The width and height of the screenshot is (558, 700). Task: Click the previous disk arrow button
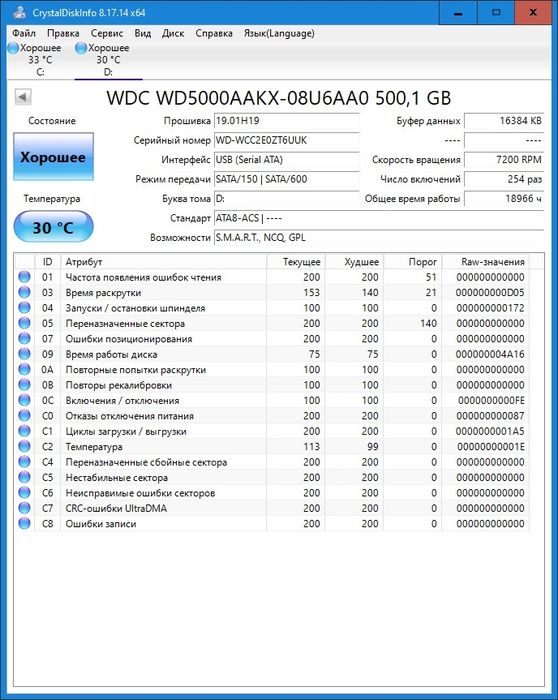(23, 96)
